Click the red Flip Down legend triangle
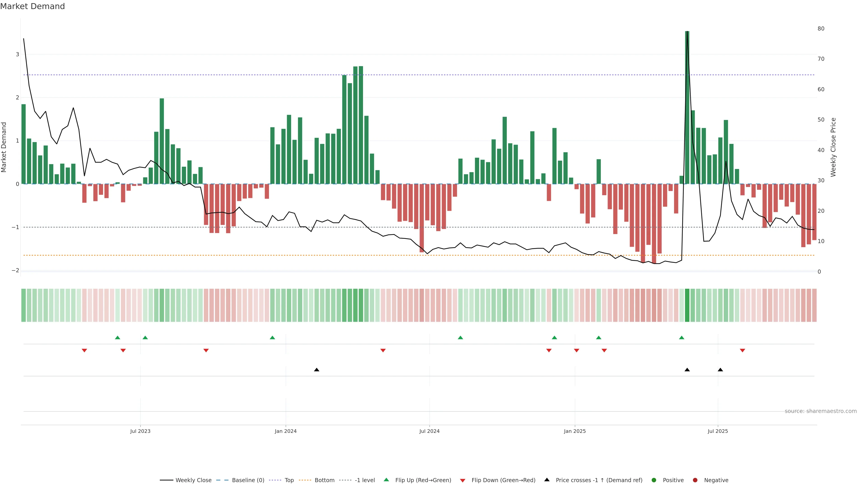 [x=462, y=480]
